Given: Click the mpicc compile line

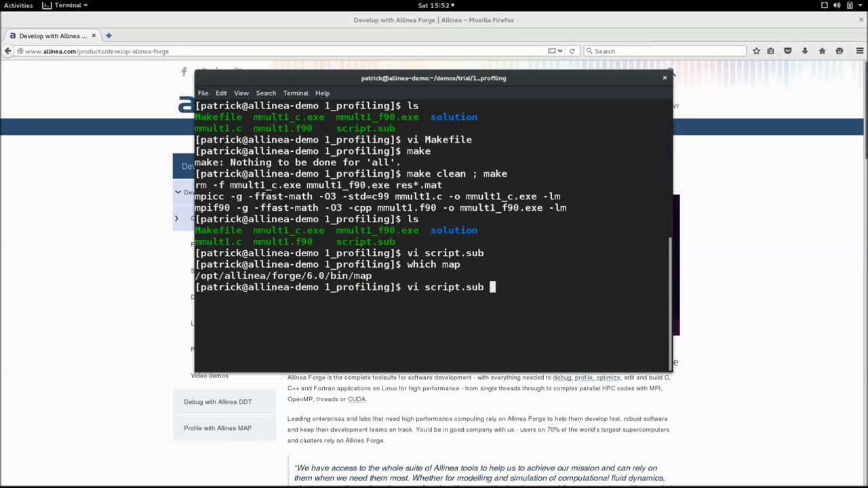Looking at the screenshot, I should tap(377, 197).
